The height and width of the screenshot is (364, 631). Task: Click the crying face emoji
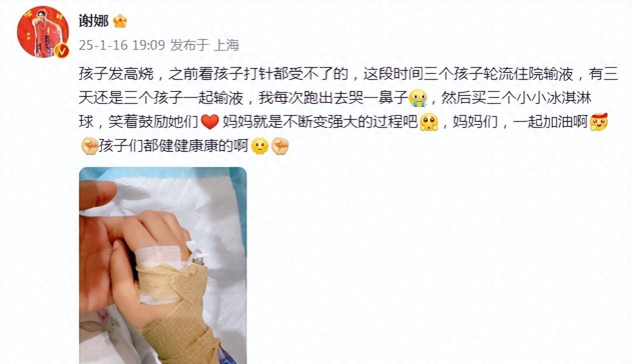tap(417, 97)
